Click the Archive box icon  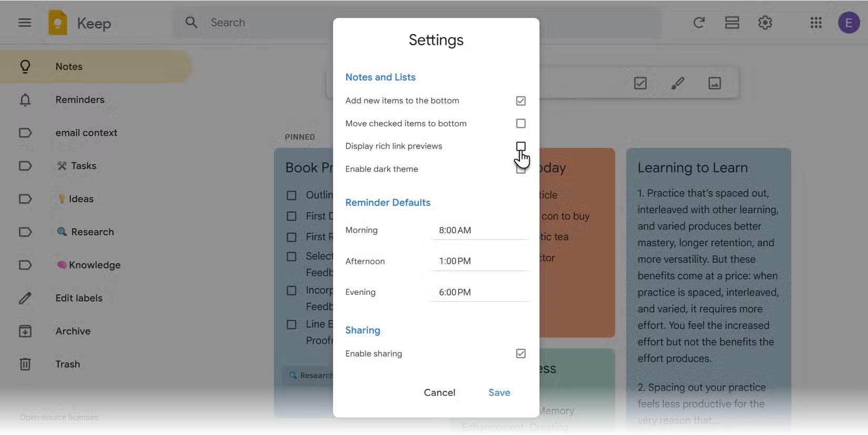tap(25, 331)
